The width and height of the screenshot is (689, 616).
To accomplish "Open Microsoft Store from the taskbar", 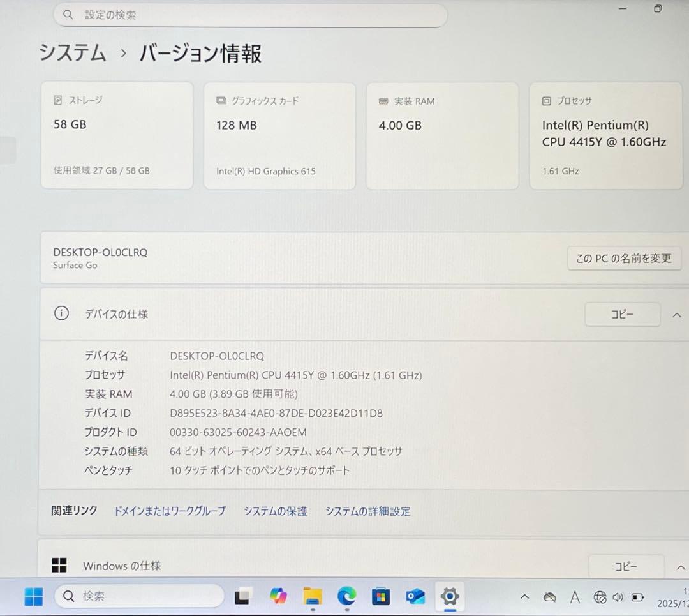I will pyautogui.click(x=381, y=597).
